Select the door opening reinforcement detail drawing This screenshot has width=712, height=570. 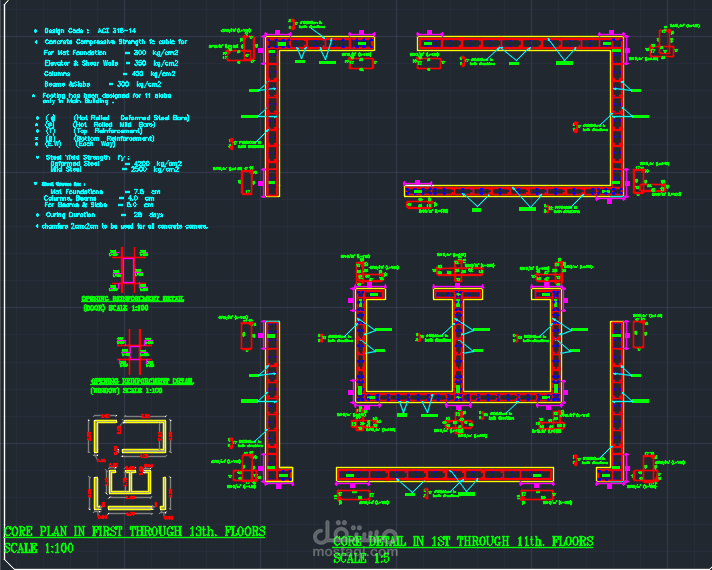coord(129,270)
